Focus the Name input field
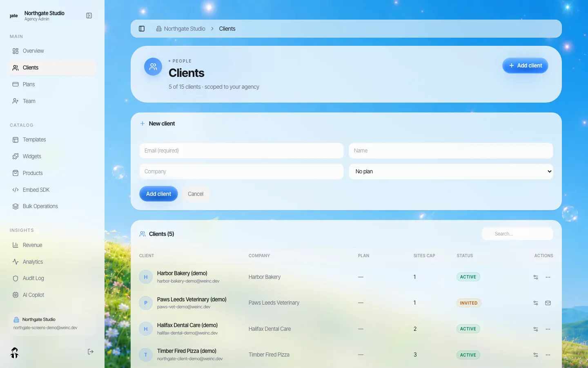Image resolution: width=588 pixels, height=368 pixels. pyautogui.click(x=451, y=150)
